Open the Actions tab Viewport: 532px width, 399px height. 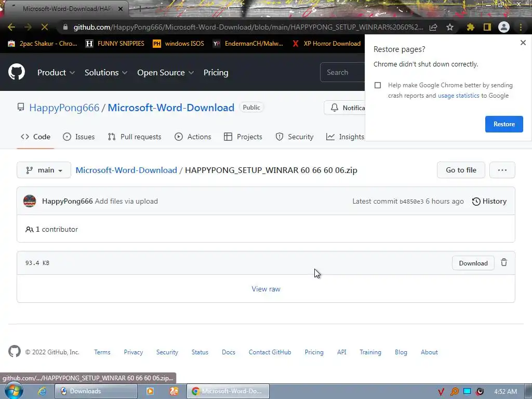(193, 137)
